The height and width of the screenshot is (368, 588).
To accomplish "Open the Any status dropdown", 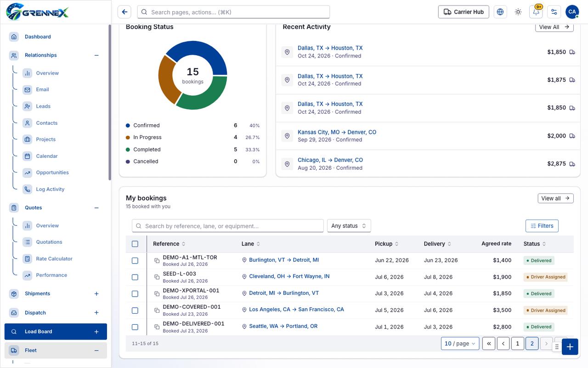I will point(349,226).
